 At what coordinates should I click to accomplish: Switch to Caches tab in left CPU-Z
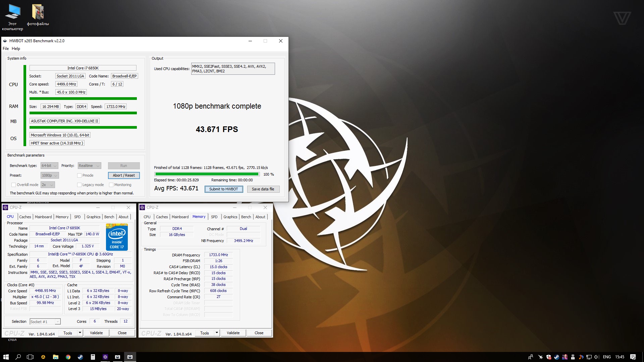25,217
